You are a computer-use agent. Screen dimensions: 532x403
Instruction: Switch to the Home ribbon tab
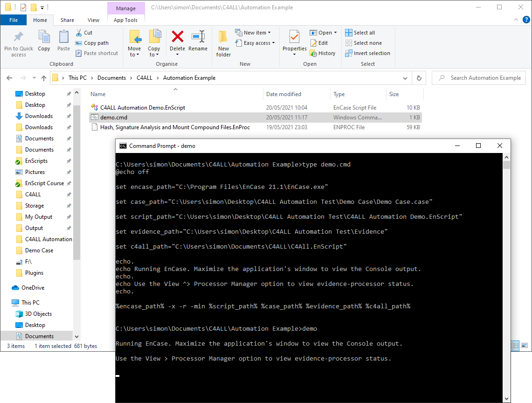[x=40, y=20]
